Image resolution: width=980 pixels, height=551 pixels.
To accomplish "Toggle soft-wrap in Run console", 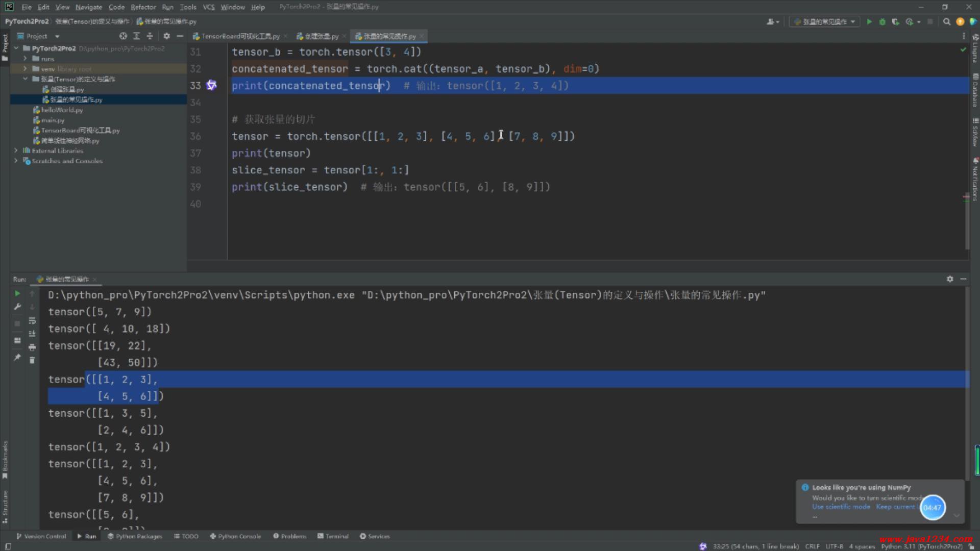I will pyautogui.click(x=32, y=320).
